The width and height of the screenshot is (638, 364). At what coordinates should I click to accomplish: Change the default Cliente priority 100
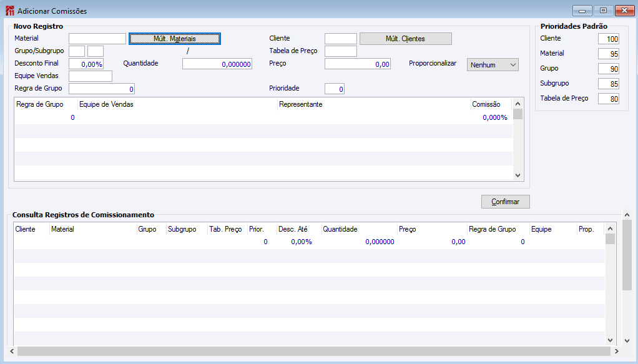pos(609,39)
